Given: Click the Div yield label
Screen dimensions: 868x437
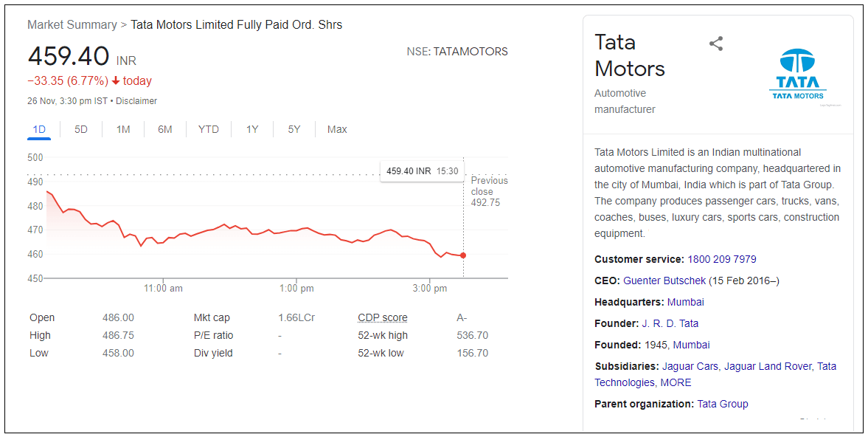Looking at the screenshot, I should [213, 354].
